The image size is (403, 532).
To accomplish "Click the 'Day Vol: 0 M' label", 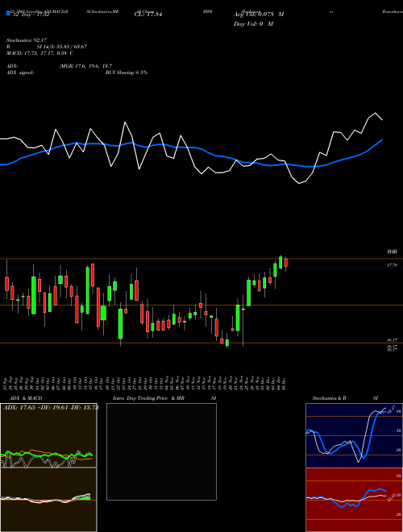I will (x=253, y=24).
